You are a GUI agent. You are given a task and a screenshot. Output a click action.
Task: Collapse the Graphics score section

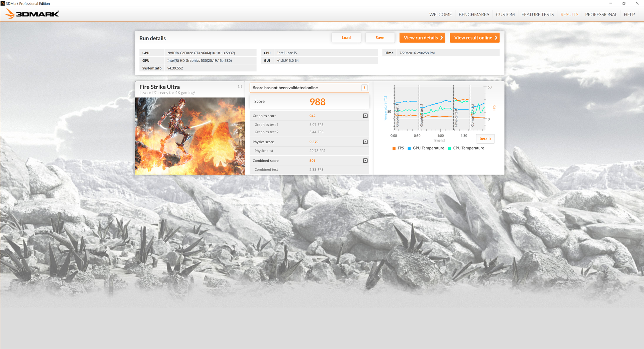tap(365, 116)
